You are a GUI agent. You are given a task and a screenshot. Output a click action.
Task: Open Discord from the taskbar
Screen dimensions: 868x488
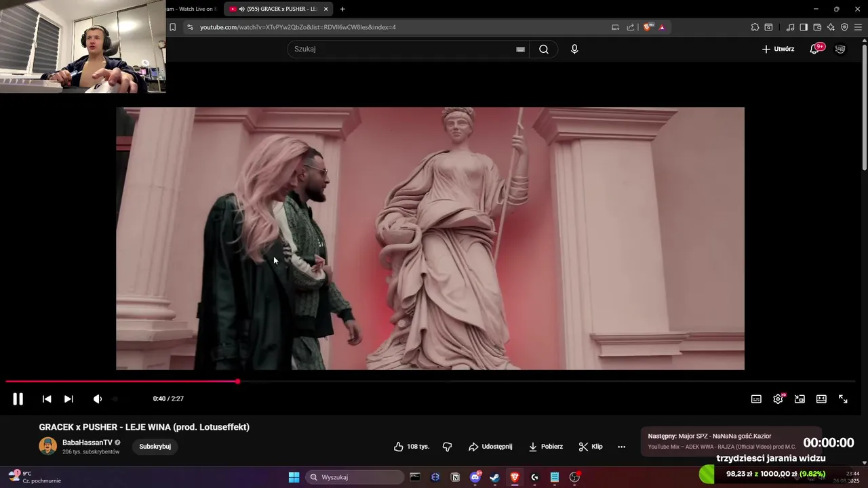[475, 477]
